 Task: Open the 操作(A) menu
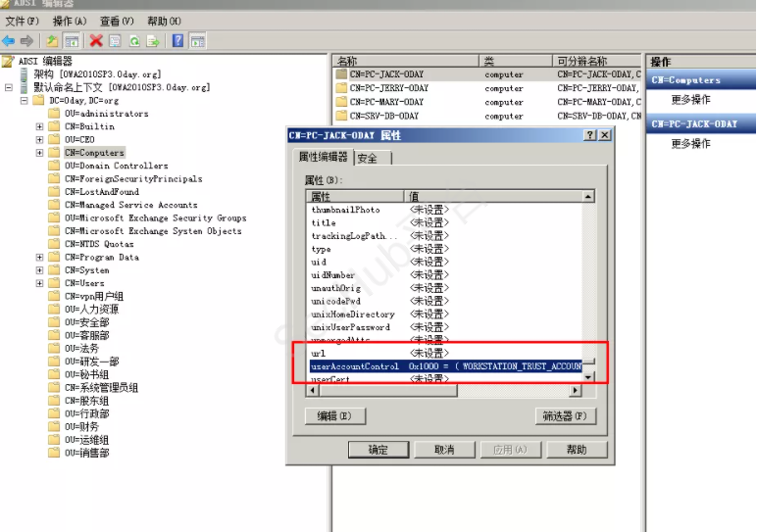[69, 21]
